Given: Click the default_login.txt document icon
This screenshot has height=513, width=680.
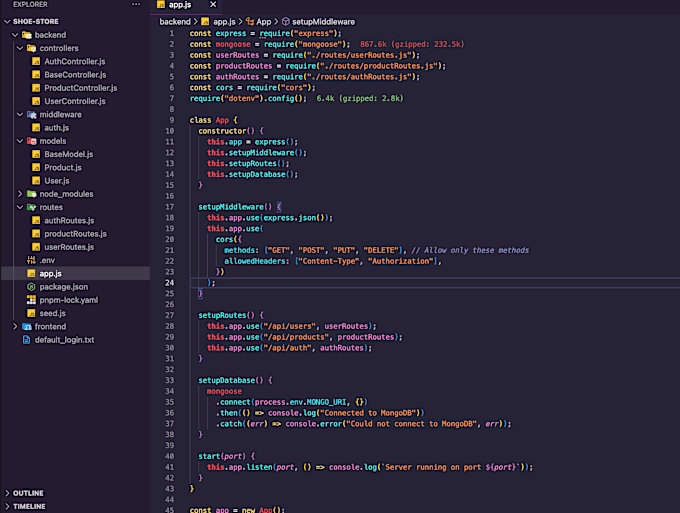Looking at the screenshot, I should tap(26, 340).
